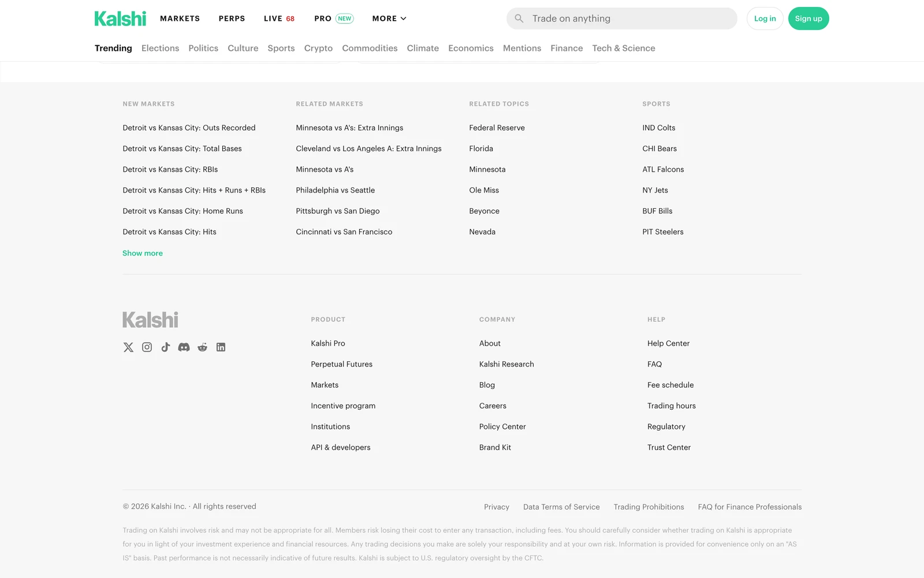The image size is (924, 578).
Task: Open the API & developers link
Action: [341, 447]
